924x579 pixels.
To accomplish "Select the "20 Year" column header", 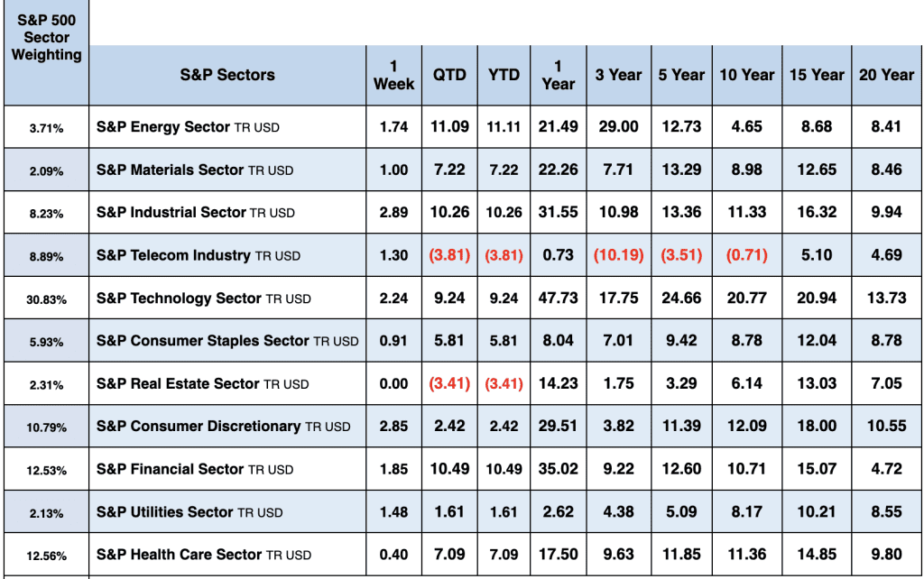I will (x=886, y=75).
